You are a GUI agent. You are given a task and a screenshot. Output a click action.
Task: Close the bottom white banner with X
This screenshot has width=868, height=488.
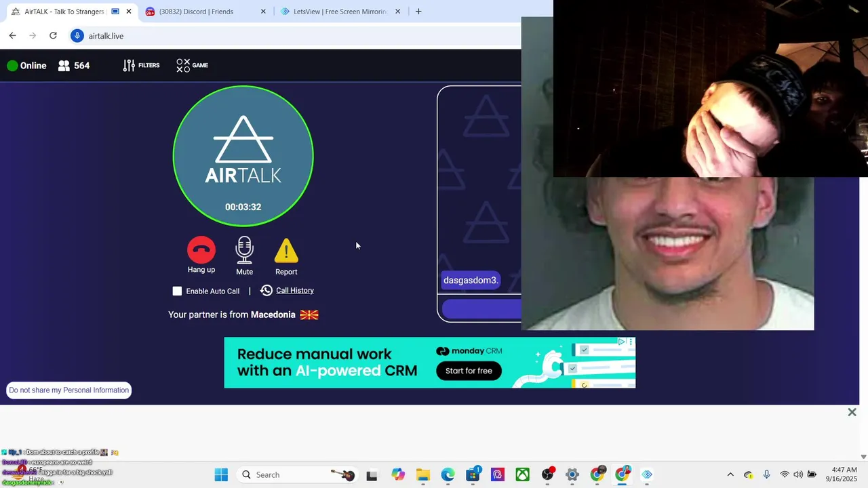(x=852, y=412)
